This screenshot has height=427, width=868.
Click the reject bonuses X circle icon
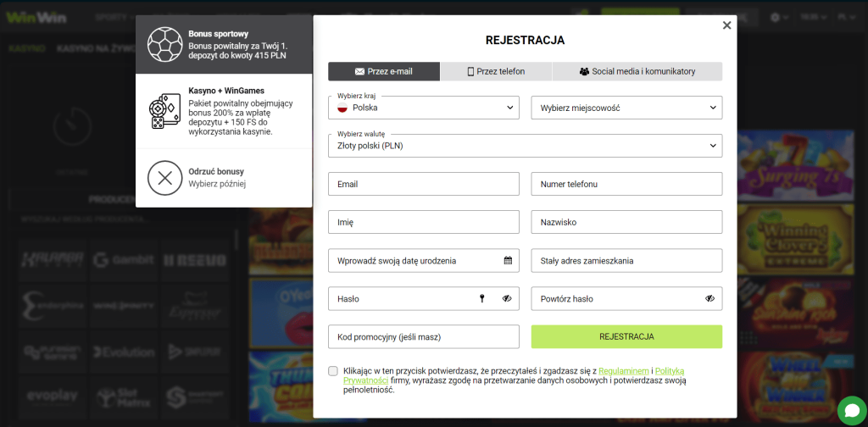tap(165, 178)
